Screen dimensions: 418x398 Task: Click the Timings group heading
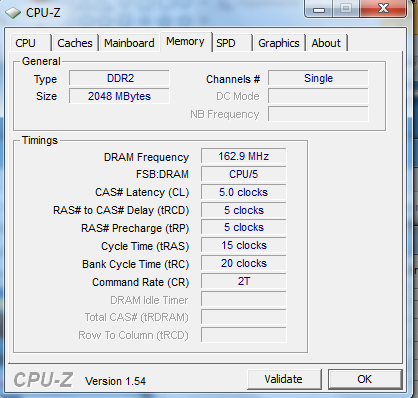pos(40,140)
